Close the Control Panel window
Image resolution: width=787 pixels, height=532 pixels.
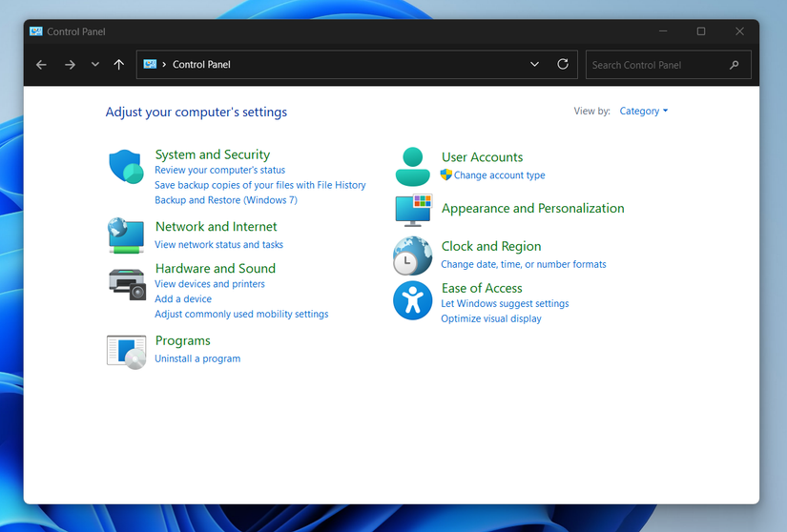point(740,31)
